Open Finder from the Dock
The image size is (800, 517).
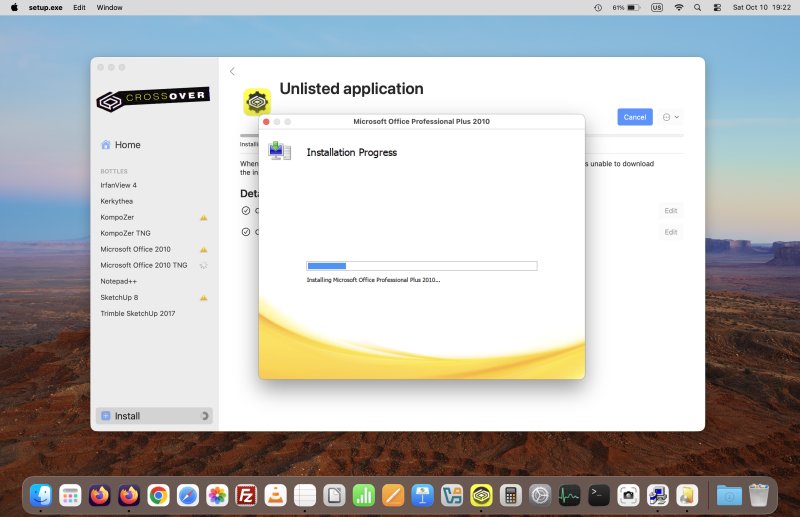[41, 495]
